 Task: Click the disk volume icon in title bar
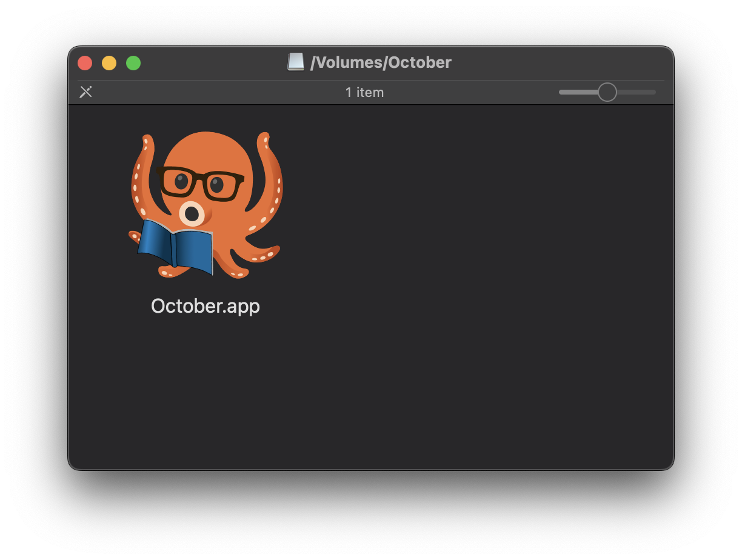click(296, 62)
